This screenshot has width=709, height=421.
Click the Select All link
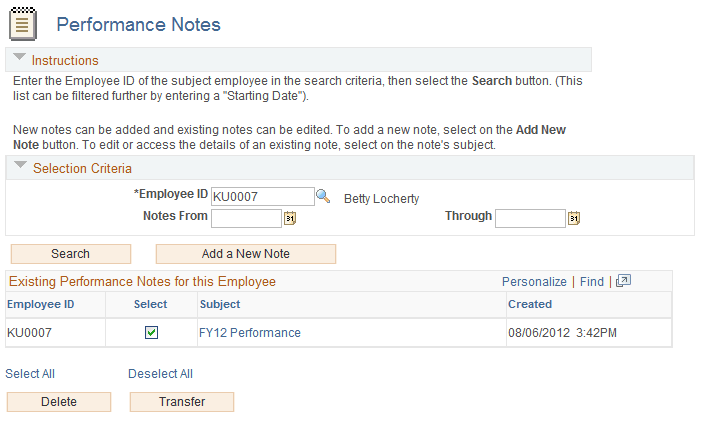30,374
